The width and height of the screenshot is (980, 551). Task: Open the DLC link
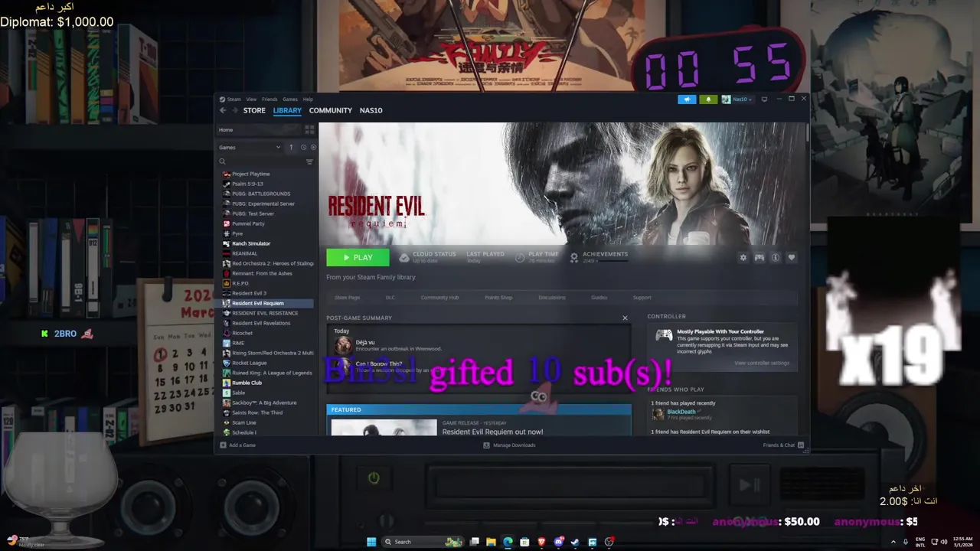click(x=390, y=298)
